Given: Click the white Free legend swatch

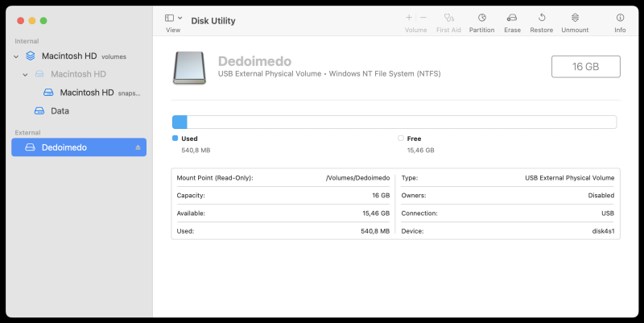Looking at the screenshot, I should 401,139.
